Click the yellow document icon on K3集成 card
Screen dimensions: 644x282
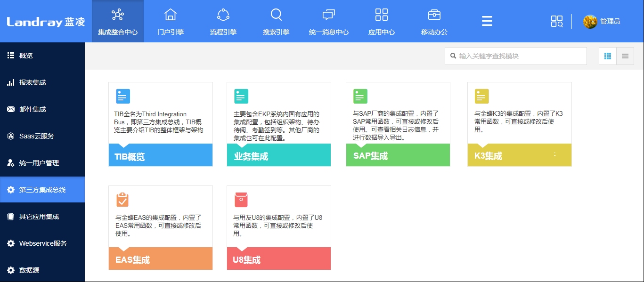click(x=482, y=96)
